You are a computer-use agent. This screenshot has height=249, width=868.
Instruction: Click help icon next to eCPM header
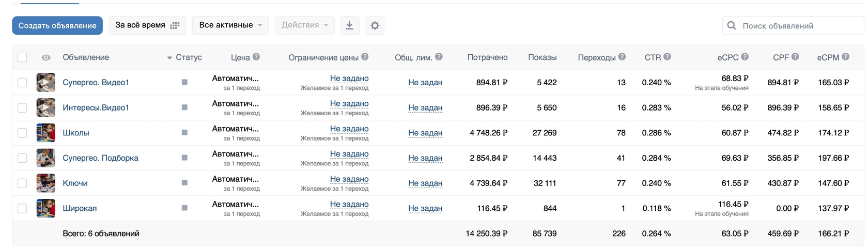(x=845, y=57)
